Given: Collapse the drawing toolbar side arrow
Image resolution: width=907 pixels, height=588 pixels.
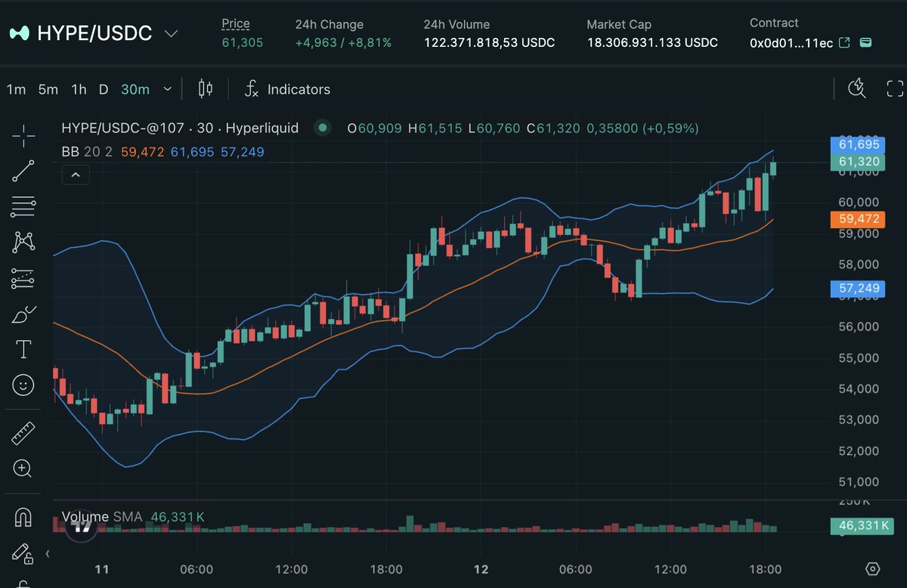Looking at the screenshot, I should click(48, 554).
